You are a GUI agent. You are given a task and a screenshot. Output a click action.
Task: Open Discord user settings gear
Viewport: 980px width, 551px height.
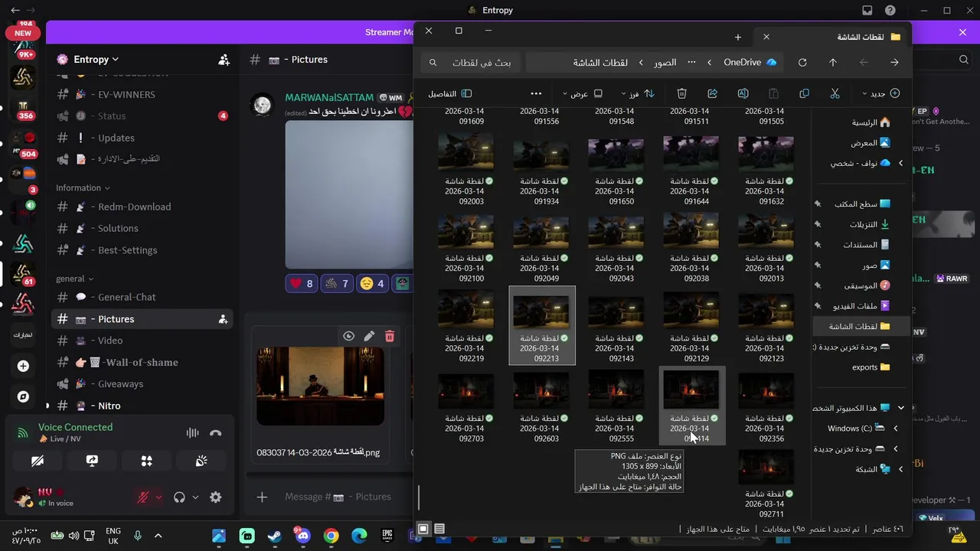point(216,497)
